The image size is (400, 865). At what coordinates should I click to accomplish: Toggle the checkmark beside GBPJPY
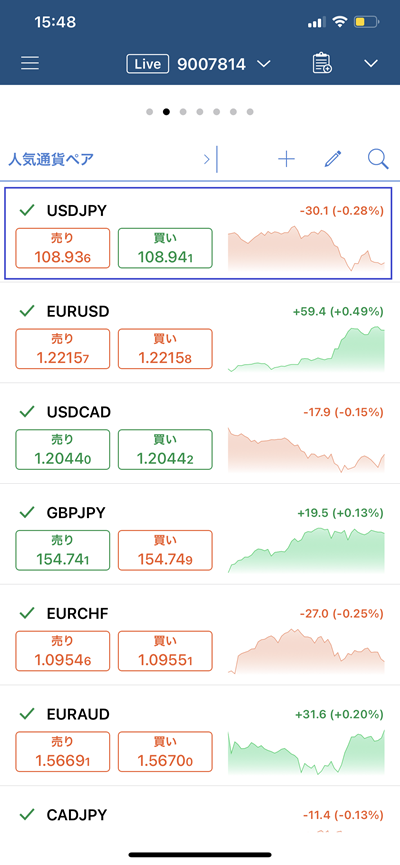pos(27,512)
